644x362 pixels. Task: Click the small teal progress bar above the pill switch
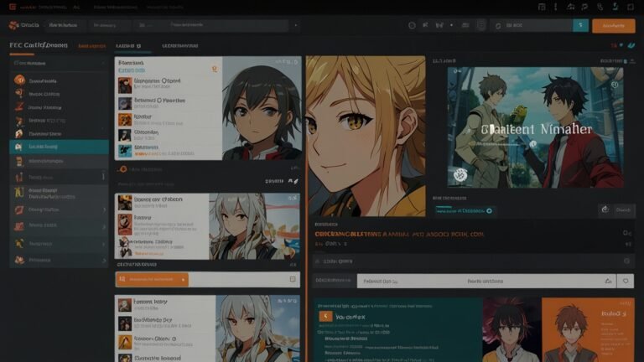(444, 207)
